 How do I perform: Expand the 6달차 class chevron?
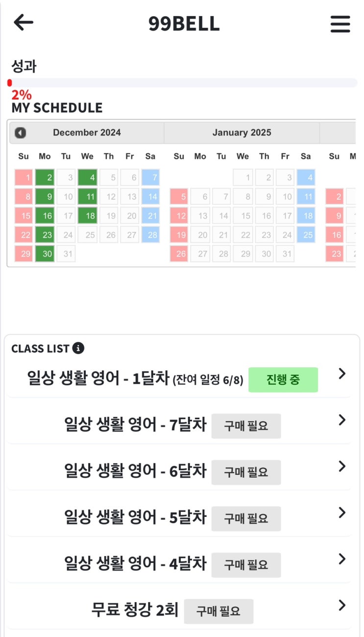pyautogui.click(x=342, y=466)
